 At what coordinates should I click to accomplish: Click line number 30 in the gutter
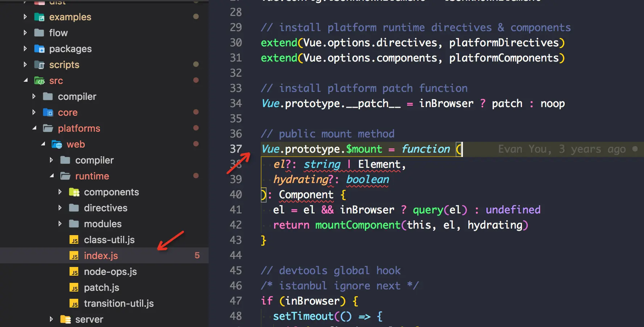[236, 43]
